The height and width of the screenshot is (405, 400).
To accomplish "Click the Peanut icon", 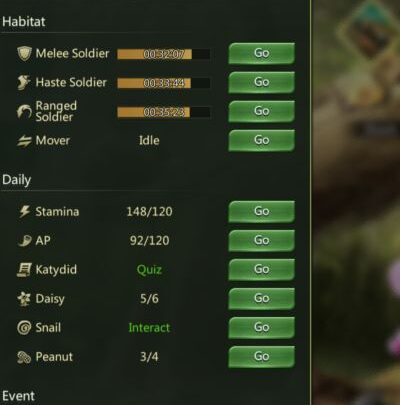I will click(x=24, y=357).
